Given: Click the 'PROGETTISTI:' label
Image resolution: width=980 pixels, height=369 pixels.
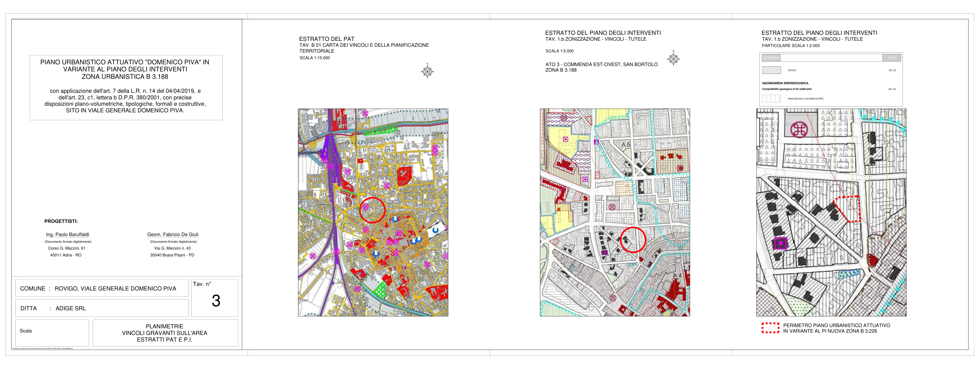Looking at the screenshot, I should click(x=61, y=221).
